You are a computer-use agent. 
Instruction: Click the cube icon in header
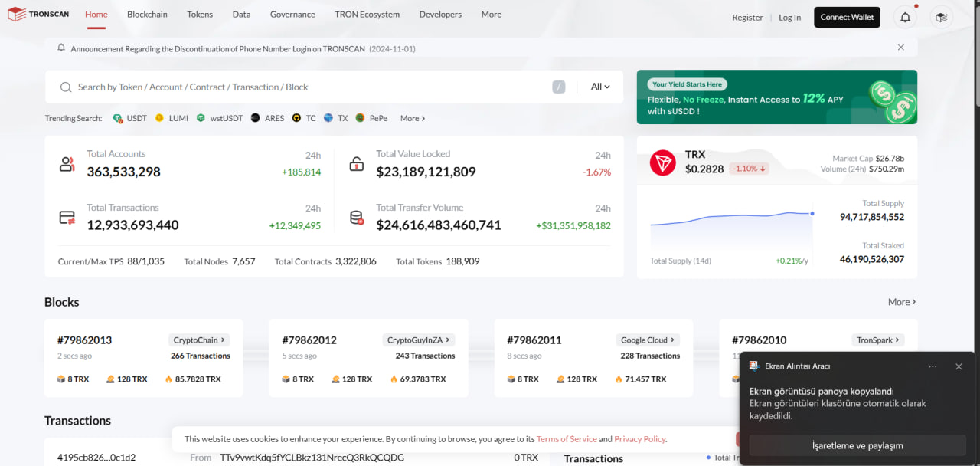pos(941,17)
